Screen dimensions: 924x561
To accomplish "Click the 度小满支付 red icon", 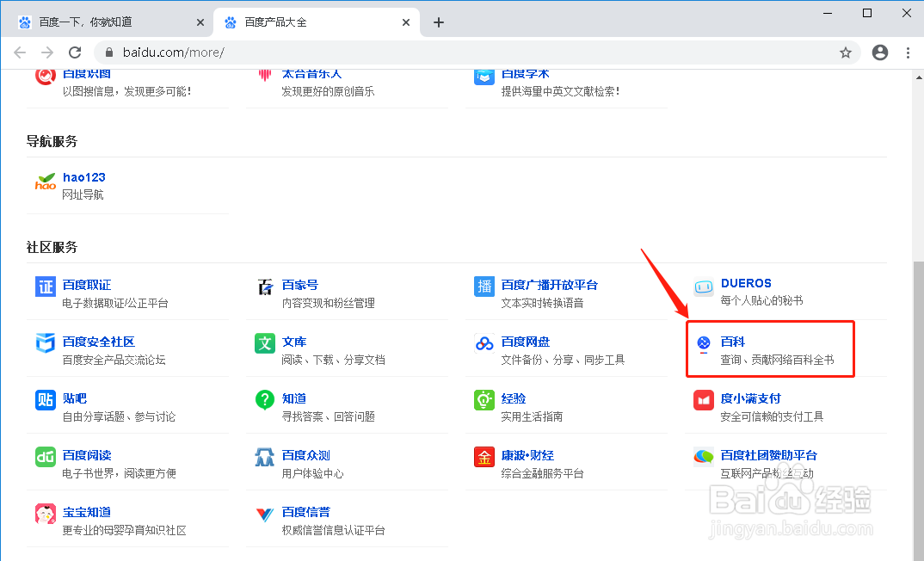I will click(704, 400).
